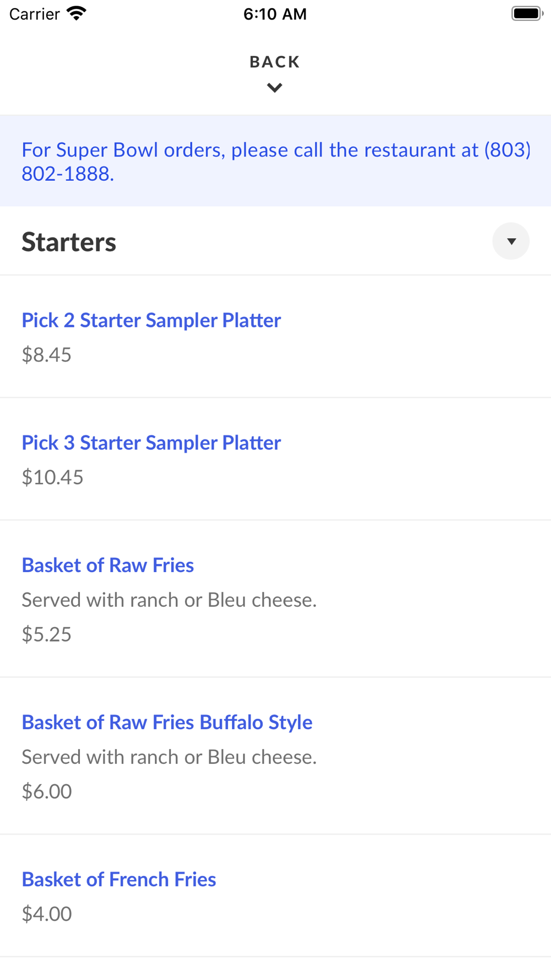Click the battery icon in status bar
Image resolution: width=551 pixels, height=980 pixels.
(527, 14)
